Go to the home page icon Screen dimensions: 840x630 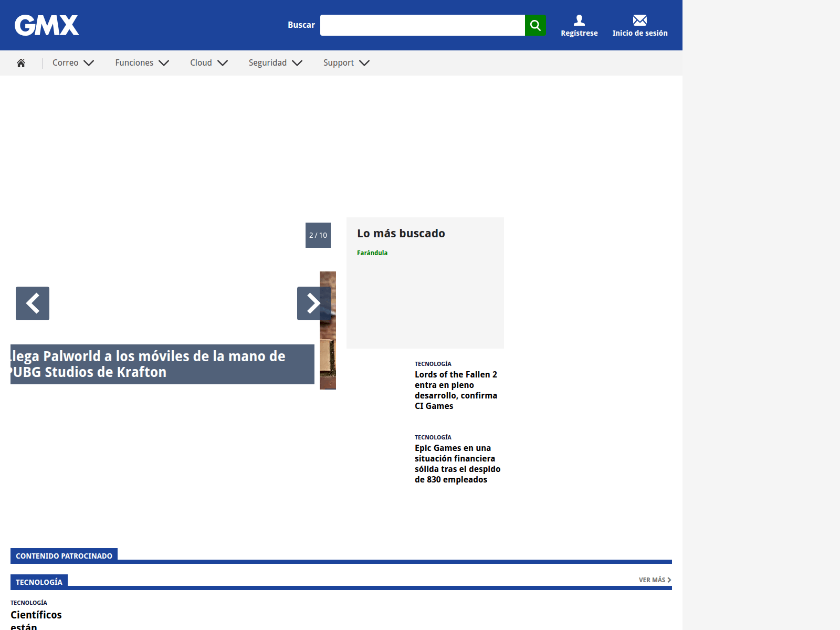pos(21,63)
